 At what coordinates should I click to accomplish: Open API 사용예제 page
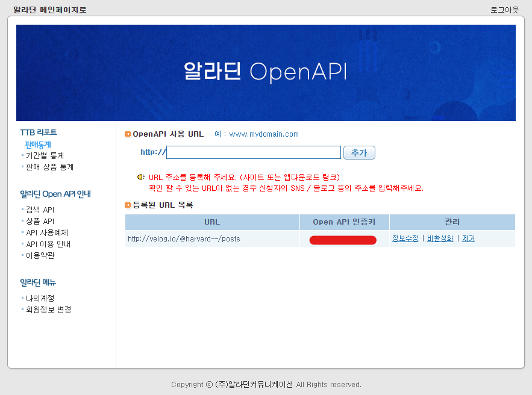pos(47,232)
